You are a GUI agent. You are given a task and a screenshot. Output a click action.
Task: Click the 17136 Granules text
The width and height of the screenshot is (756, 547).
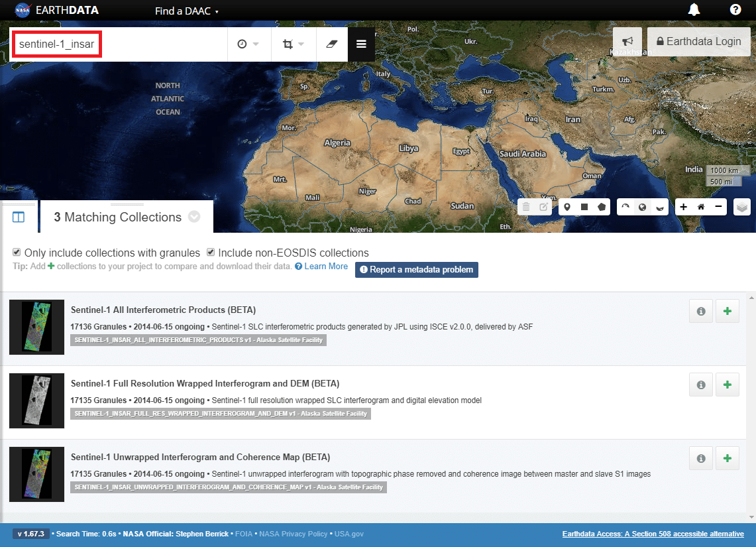98,327
